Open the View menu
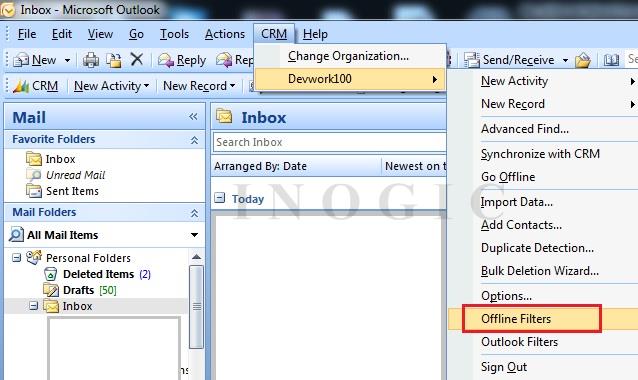Viewport: 638px width, 380px height. (100, 34)
